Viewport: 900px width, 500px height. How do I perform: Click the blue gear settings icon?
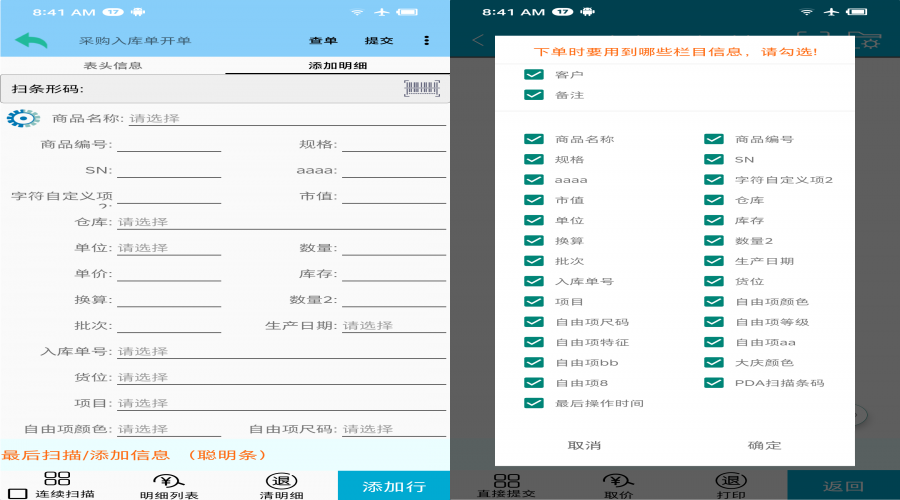coord(22,119)
